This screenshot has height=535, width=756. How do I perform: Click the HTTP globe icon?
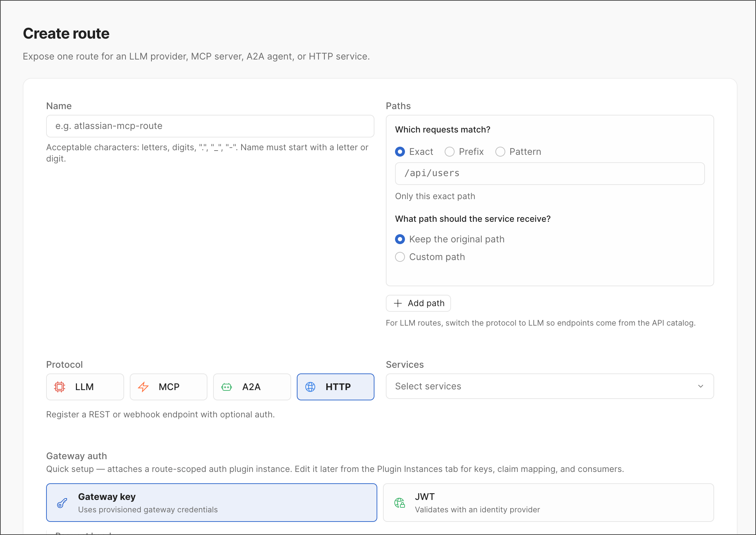click(x=310, y=387)
